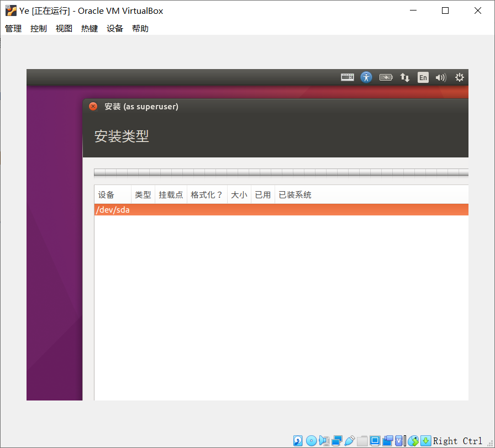Click the 已用 column header
This screenshot has width=495, height=448.
tap(262, 195)
